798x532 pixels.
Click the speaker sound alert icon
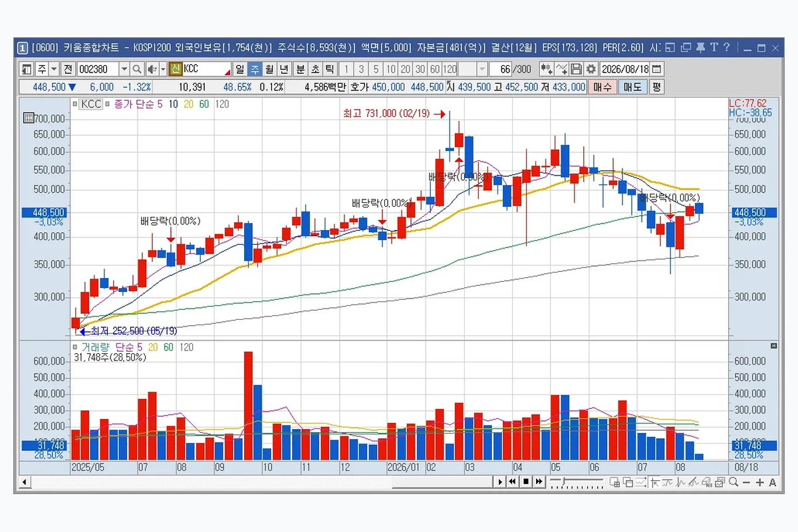click(x=152, y=69)
